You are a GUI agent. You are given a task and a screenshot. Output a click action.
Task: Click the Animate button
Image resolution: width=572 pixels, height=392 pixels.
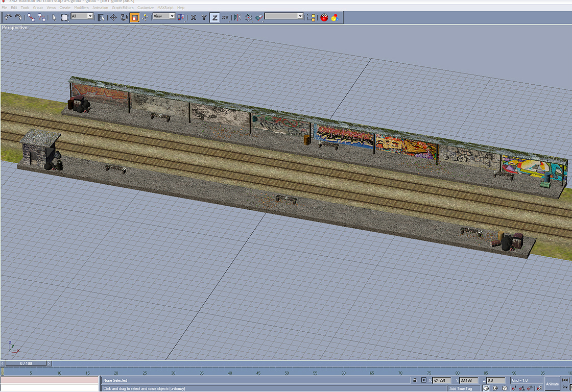[552, 384]
